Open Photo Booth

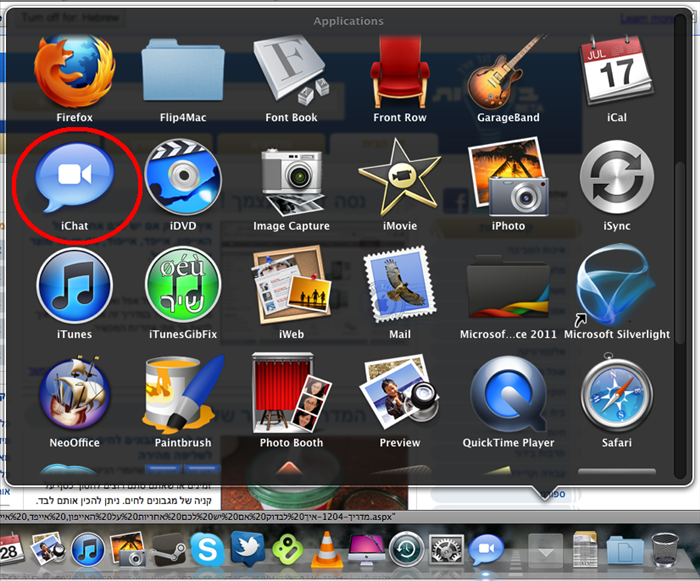292,393
